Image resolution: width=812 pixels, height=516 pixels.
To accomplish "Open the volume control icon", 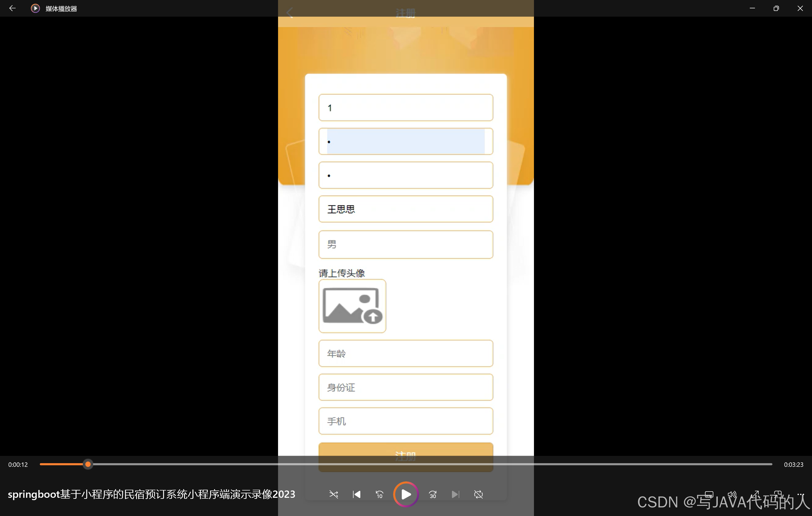I will (x=732, y=494).
